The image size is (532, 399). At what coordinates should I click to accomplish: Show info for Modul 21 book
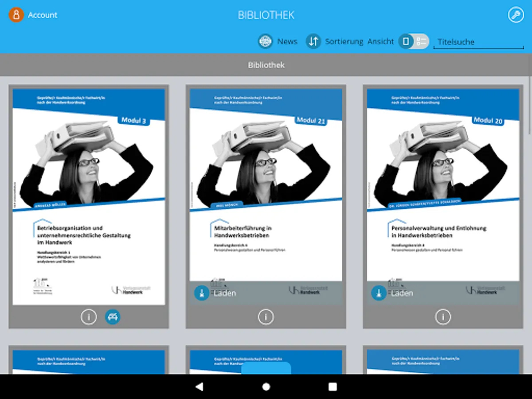click(x=266, y=317)
